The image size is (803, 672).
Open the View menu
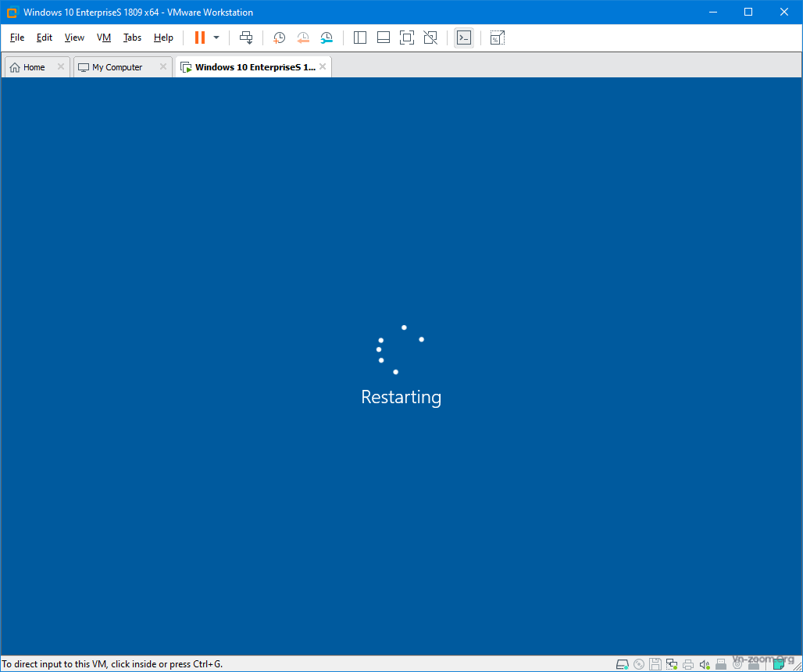click(x=74, y=38)
